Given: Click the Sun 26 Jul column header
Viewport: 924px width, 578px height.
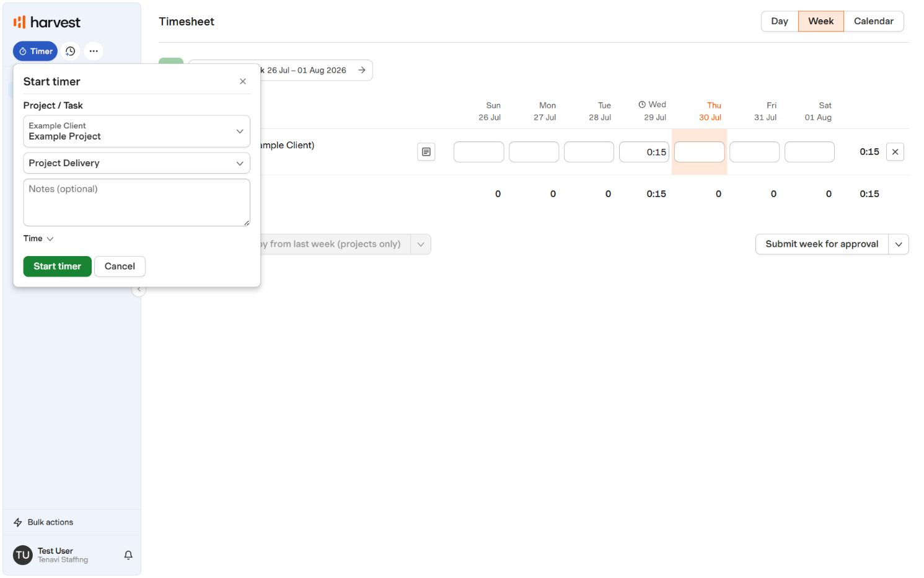Looking at the screenshot, I should pos(490,112).
